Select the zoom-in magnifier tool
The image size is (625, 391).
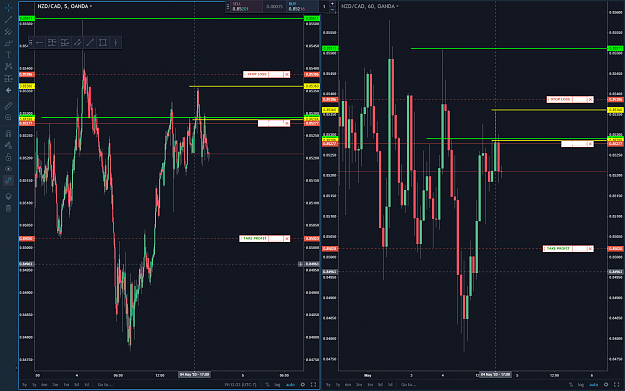8,118
